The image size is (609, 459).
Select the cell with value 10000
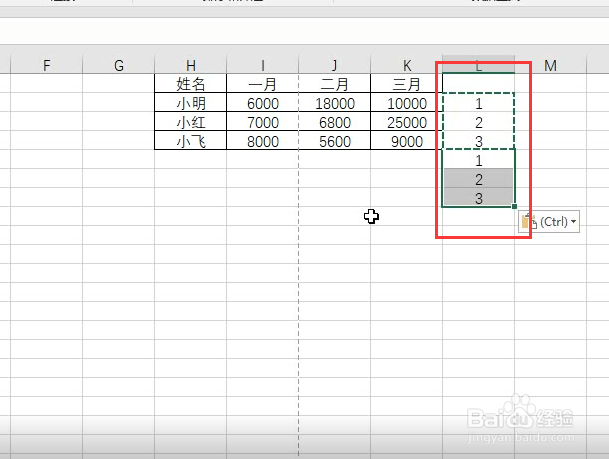tap(407, 102)
